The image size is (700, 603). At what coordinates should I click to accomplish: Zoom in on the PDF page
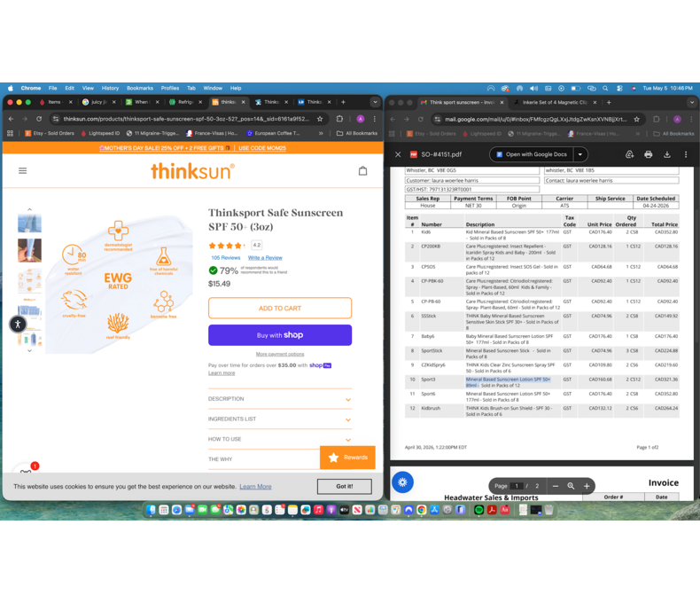pyautogui.click(x=587, y=486)
